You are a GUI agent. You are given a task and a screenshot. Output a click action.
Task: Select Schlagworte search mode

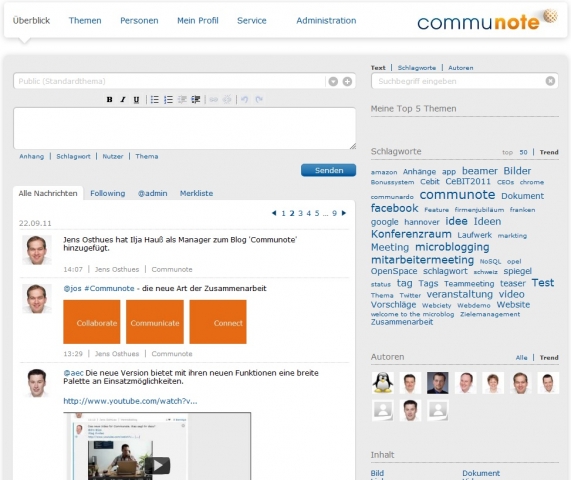(x=417, y=68)
